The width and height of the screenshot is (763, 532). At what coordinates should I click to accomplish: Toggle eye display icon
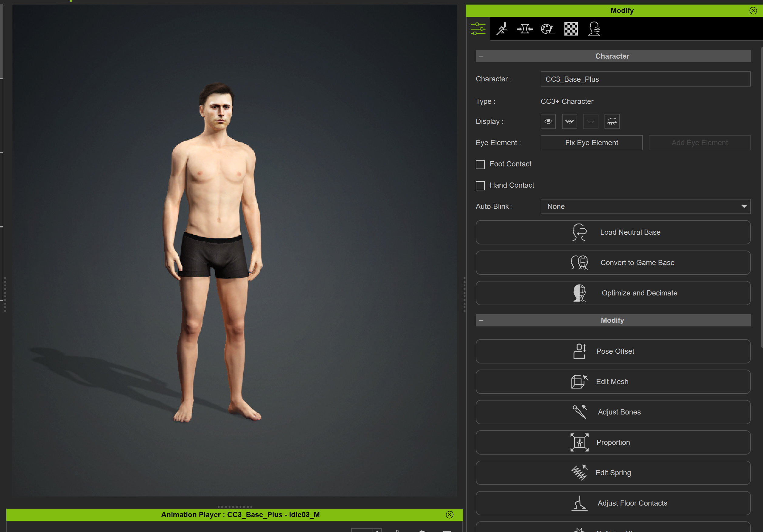pos(548,121)
